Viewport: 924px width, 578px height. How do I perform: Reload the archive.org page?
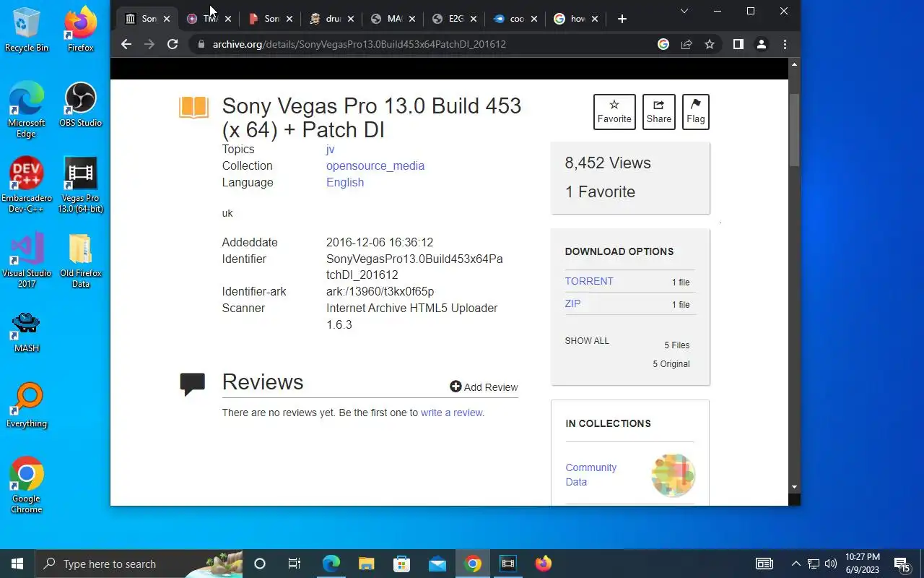pos(173,44)
